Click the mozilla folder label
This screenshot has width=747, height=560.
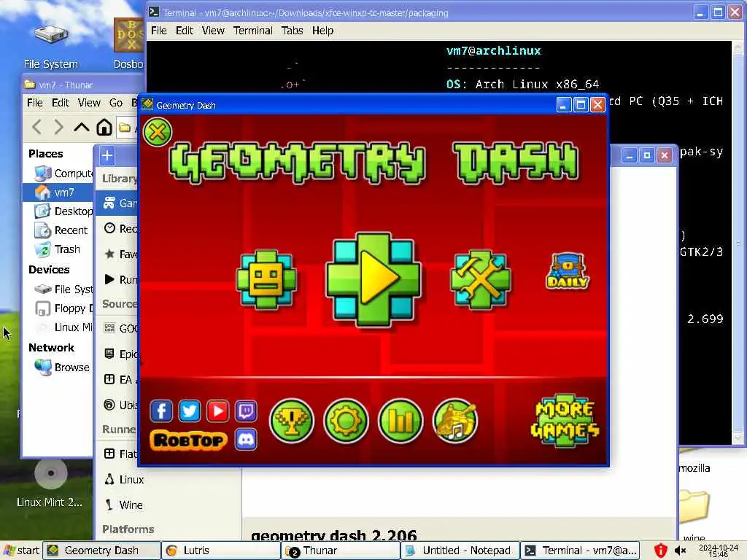pos(694,468)
